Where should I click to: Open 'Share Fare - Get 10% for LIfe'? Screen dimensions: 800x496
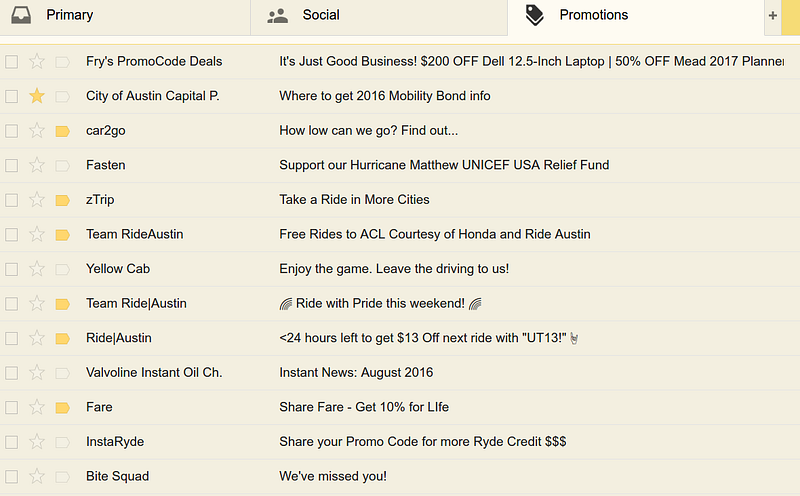coord(364,407)
